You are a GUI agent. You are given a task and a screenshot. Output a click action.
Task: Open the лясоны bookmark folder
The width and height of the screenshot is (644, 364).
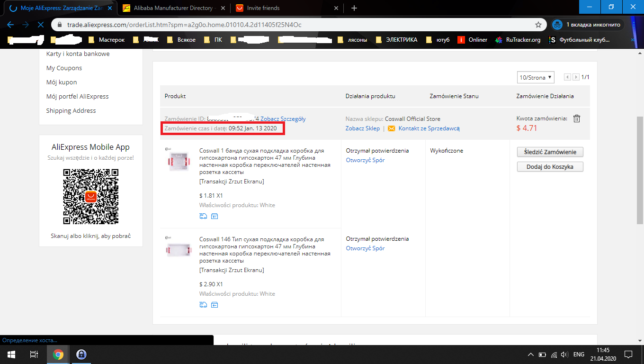coord(352,40)
